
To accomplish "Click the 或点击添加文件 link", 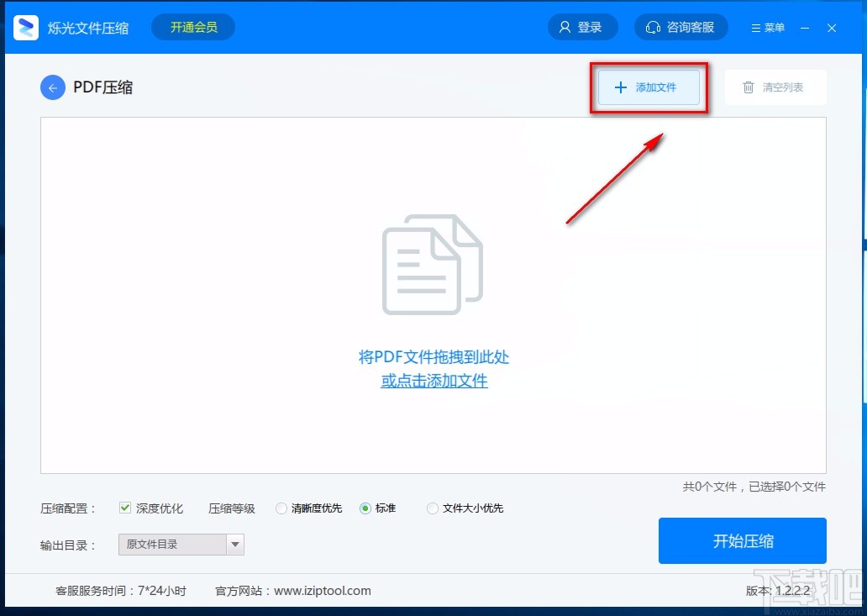I will pyautogui.click(x=434, y=381).
